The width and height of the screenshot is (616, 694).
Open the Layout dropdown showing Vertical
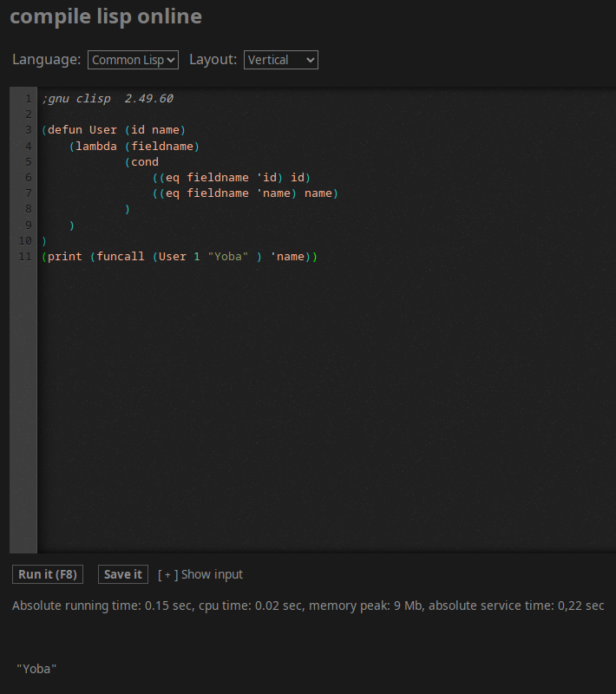point(280,60)
